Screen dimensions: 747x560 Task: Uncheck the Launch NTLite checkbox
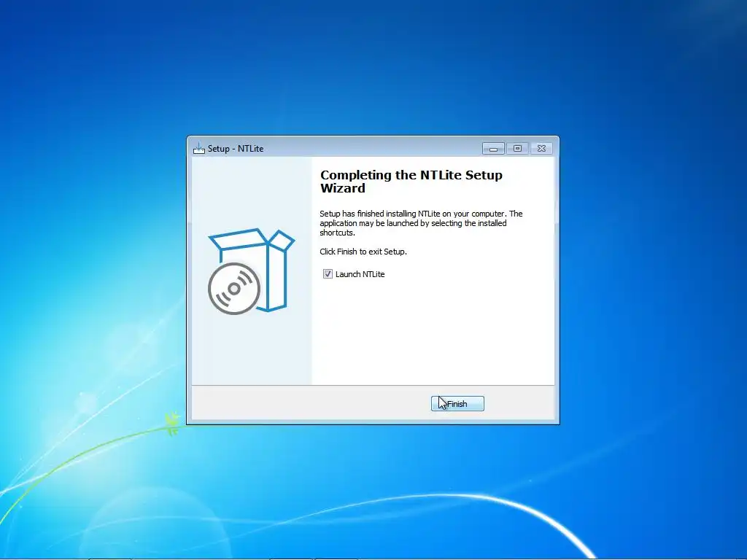tap(328, 274)
